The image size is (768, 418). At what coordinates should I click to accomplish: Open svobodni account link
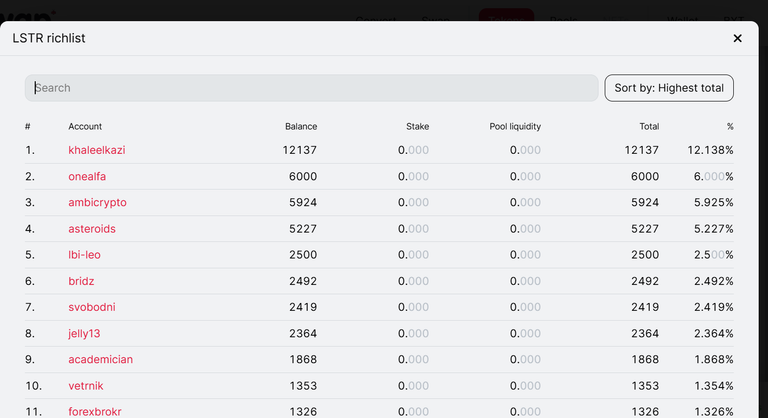click(92, 307)
